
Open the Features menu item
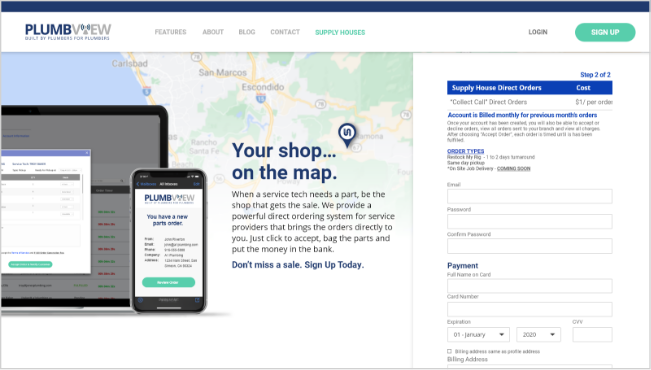[171, 32]
